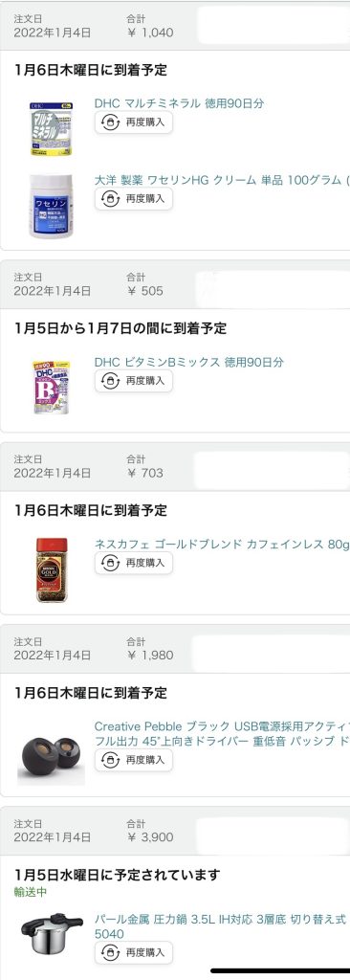This screenshot has height=980, width=350.
Task: Tap the DHC ビタミンB pouch thumbnail
Action: point(52,387)
